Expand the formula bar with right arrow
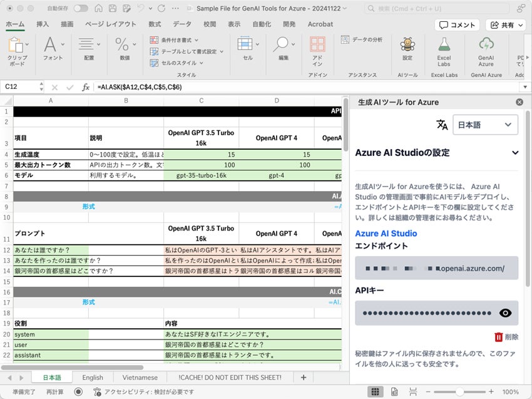532x399 pixels. coord(525,87)
